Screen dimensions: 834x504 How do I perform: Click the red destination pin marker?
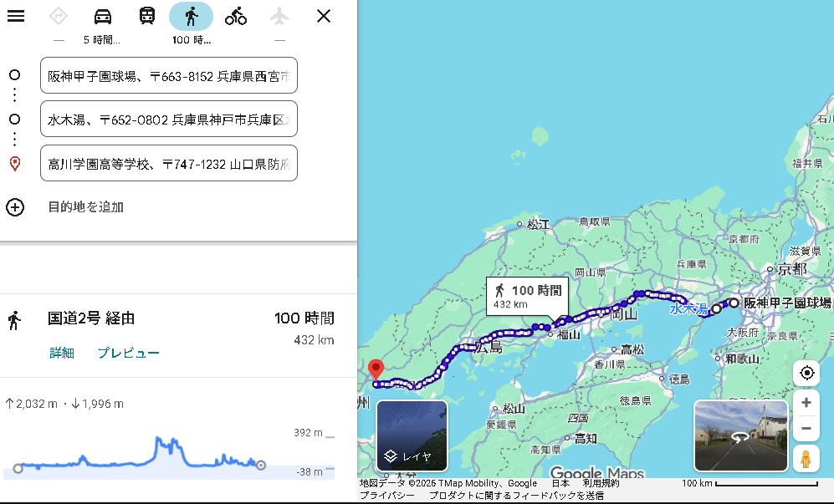click(376, 370)
